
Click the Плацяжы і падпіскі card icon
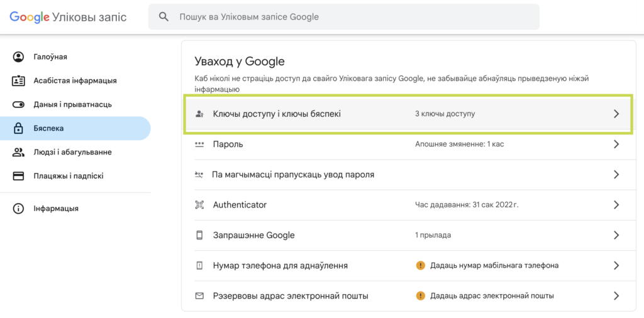18,176
